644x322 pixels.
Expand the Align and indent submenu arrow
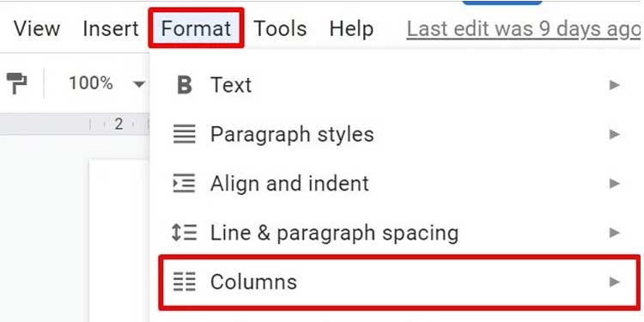[x=615, y=183]
